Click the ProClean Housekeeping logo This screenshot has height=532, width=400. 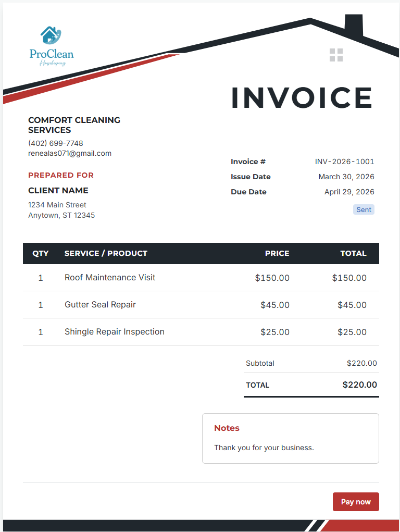point(51,46)
